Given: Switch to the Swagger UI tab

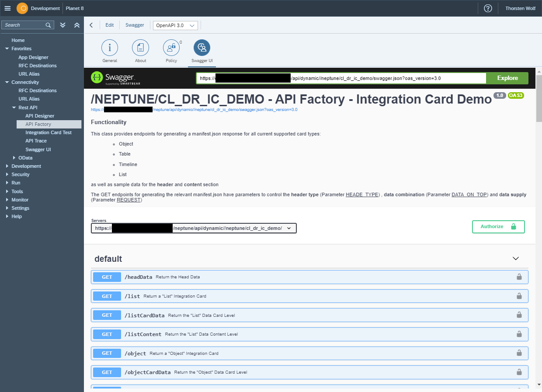Looking at the screenshot, I should [x=202, y=48].
